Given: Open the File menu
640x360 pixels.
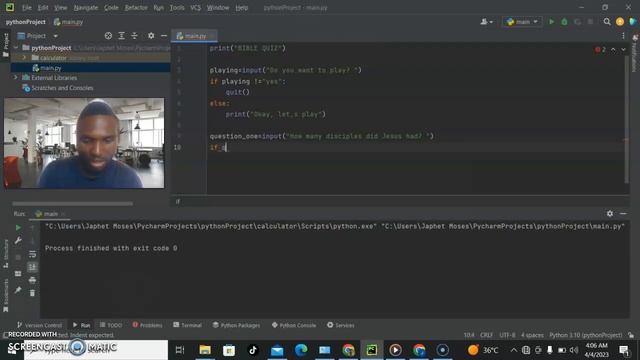Looking at the screenshot, I should [27, 8].
